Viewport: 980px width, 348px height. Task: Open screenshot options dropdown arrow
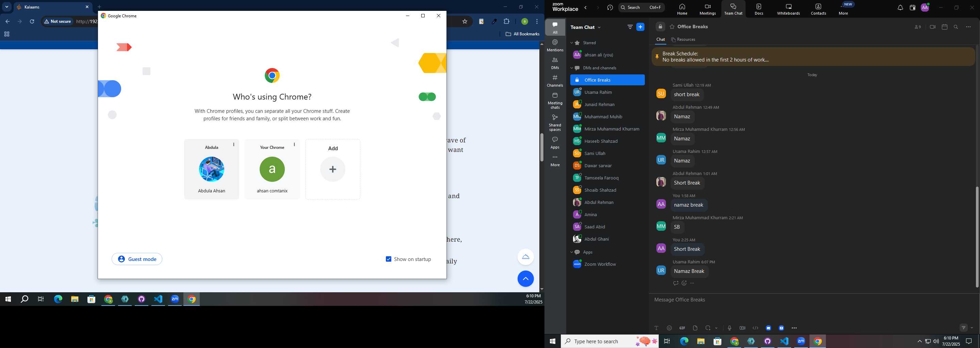point(716,328)
